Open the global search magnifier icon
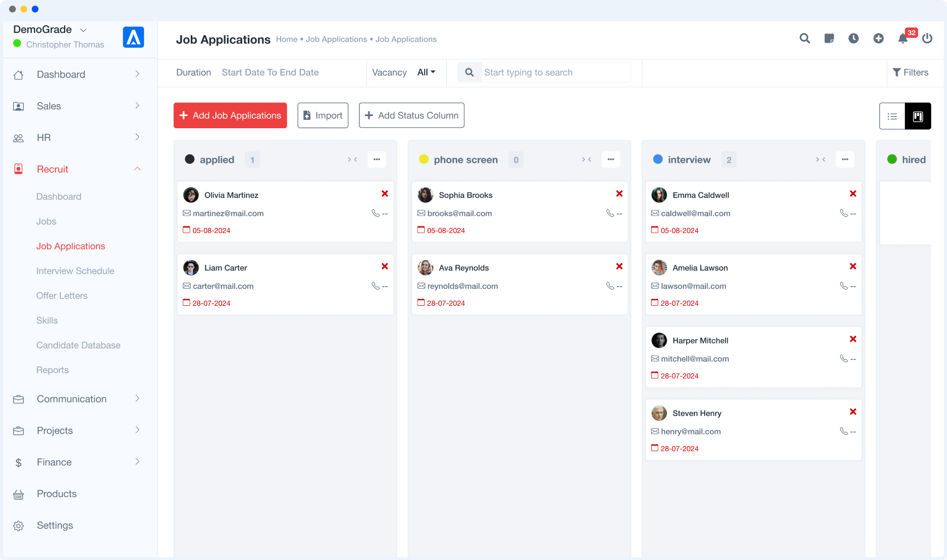The width and height of the screenshot is (947, 560). click(x=805, y=39)
